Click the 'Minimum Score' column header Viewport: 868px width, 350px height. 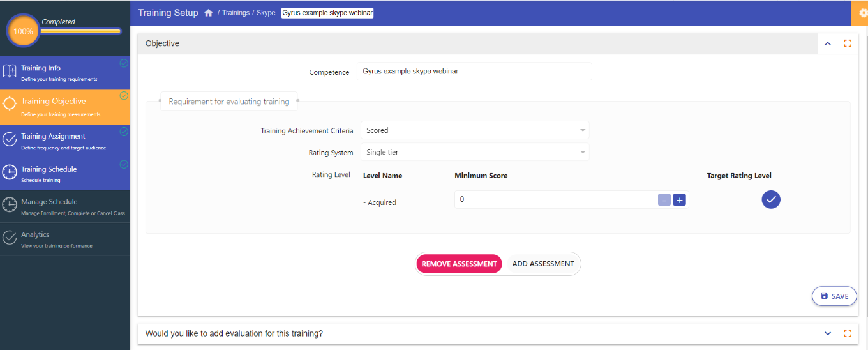[481, 176]
